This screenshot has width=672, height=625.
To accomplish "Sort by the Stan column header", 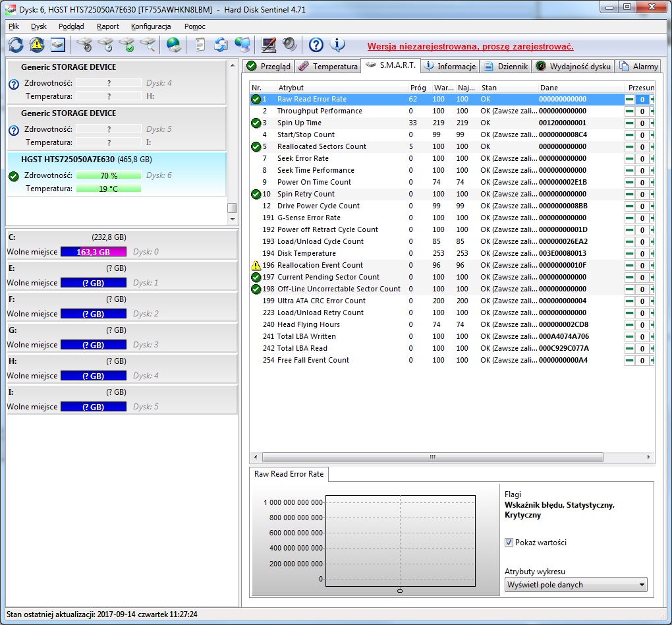I will pyautogui.click(x=508, y=88).
